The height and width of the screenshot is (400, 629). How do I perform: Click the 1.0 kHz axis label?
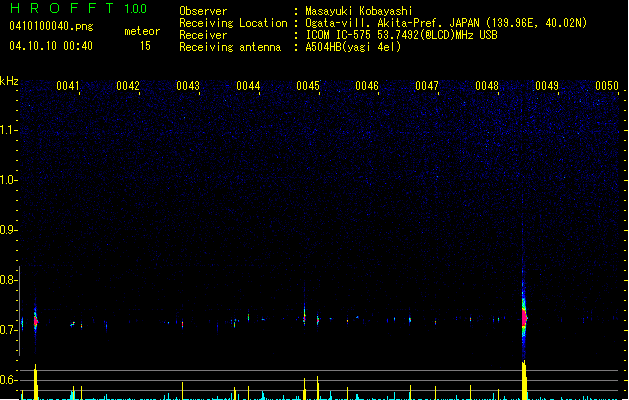pyautogui.click(x=8, y=180)
